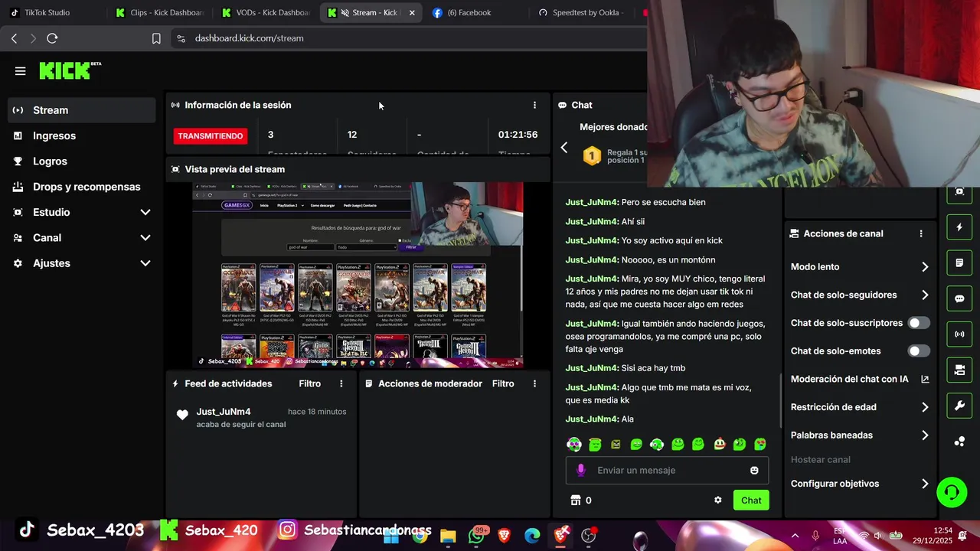The height and width of the screenshot is (551, 980).
Task: Click the stream preview thumbnail
Action: [358, 275]
